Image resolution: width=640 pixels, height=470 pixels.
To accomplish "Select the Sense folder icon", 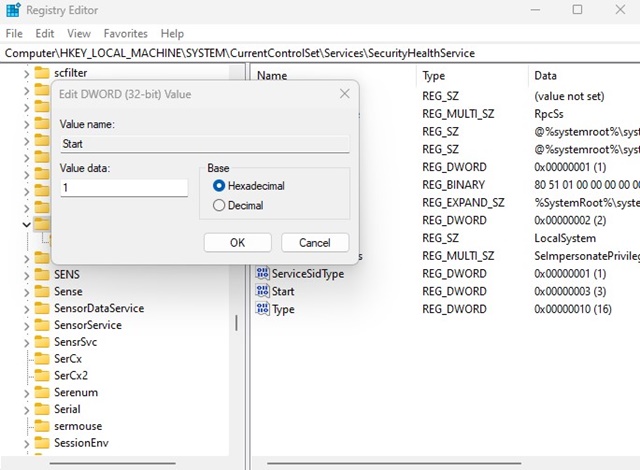I will [x=42, y=291].
